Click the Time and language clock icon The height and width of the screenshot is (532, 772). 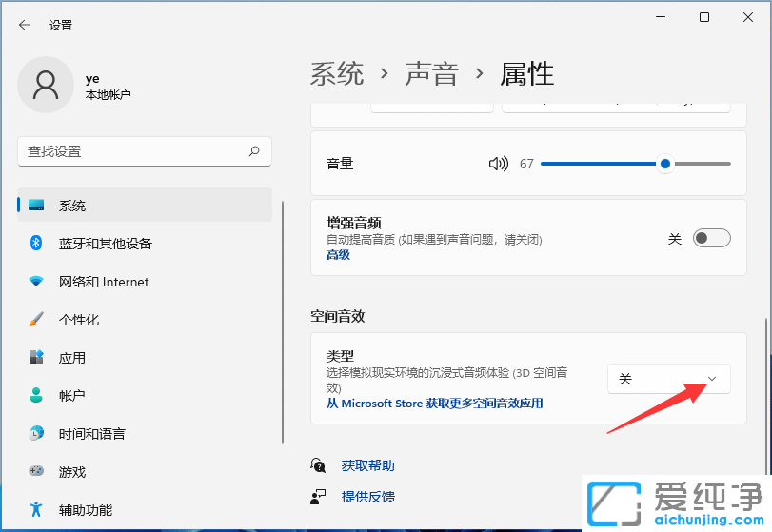click(36, 433)
